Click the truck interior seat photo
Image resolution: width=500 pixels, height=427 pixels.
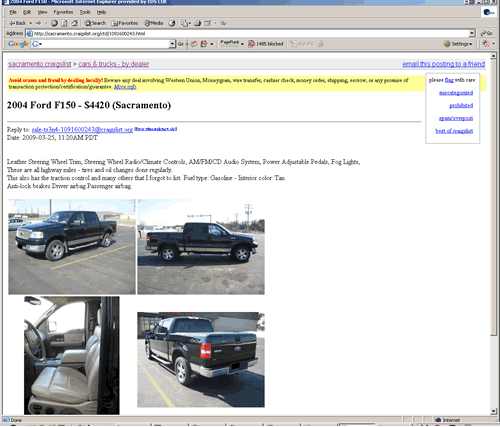[x=72, y=355]
